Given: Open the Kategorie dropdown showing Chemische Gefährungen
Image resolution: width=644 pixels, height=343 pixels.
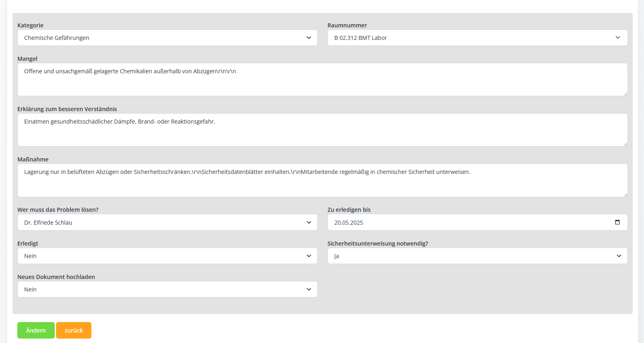Looking at the screenshot, I should tap(161, 38).
